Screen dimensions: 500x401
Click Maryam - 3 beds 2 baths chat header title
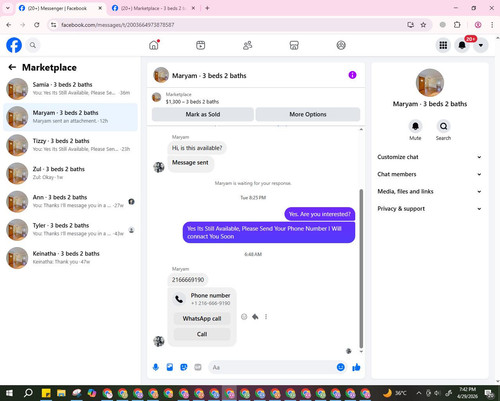click(209, 76)
